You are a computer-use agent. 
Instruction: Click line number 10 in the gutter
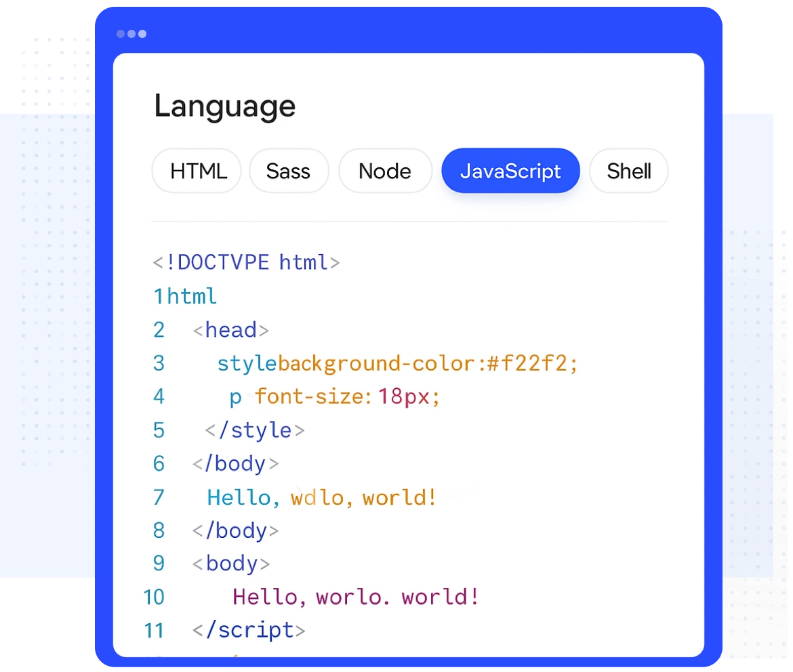(154, 597)
